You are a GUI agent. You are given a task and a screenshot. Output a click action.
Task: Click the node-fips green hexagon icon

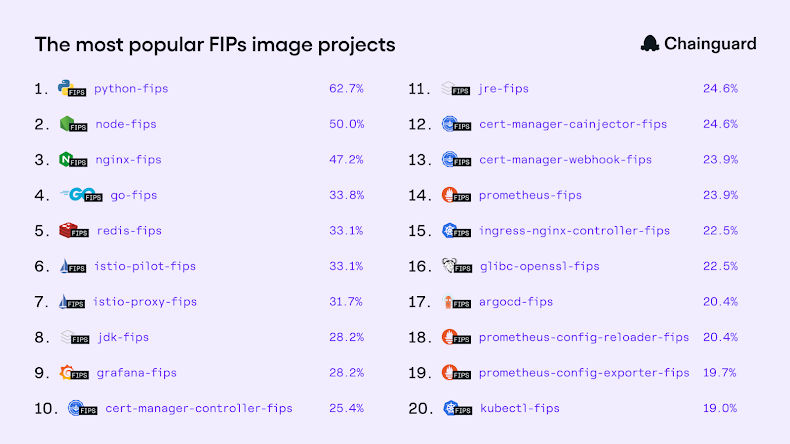tap(67, 124)
